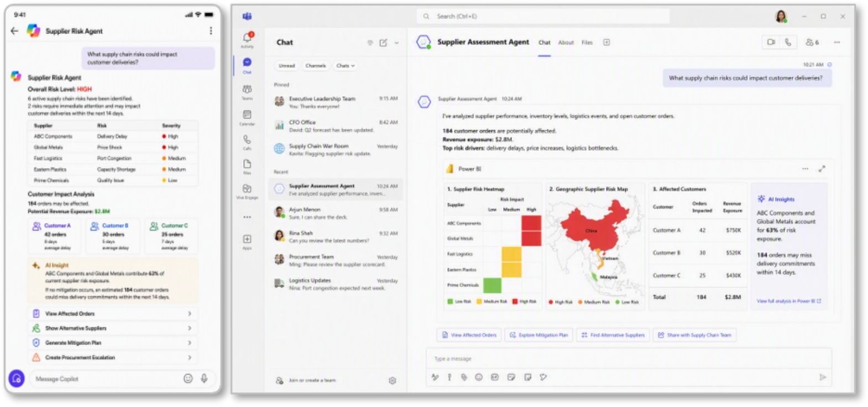The image size is (868, 407).
Task: Insert an emoji from the compose toolbar
Action: tap(479, 377)
